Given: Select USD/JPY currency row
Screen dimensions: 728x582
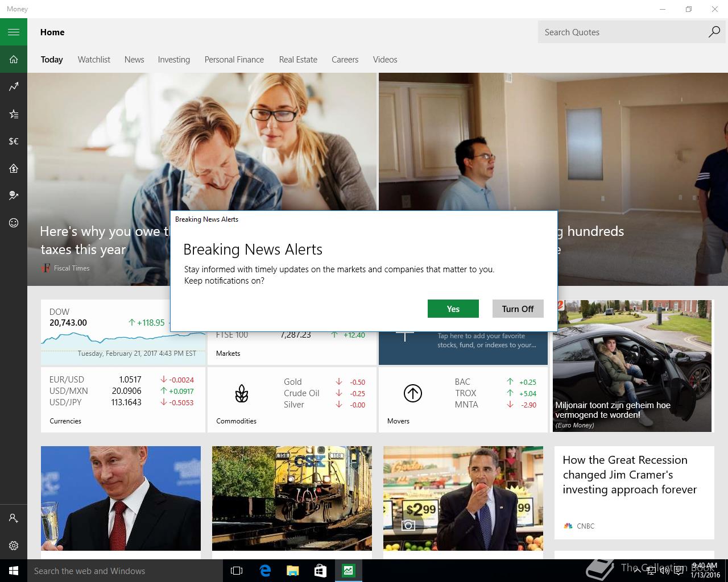Looking at the screenshot, I should point(122,402).
